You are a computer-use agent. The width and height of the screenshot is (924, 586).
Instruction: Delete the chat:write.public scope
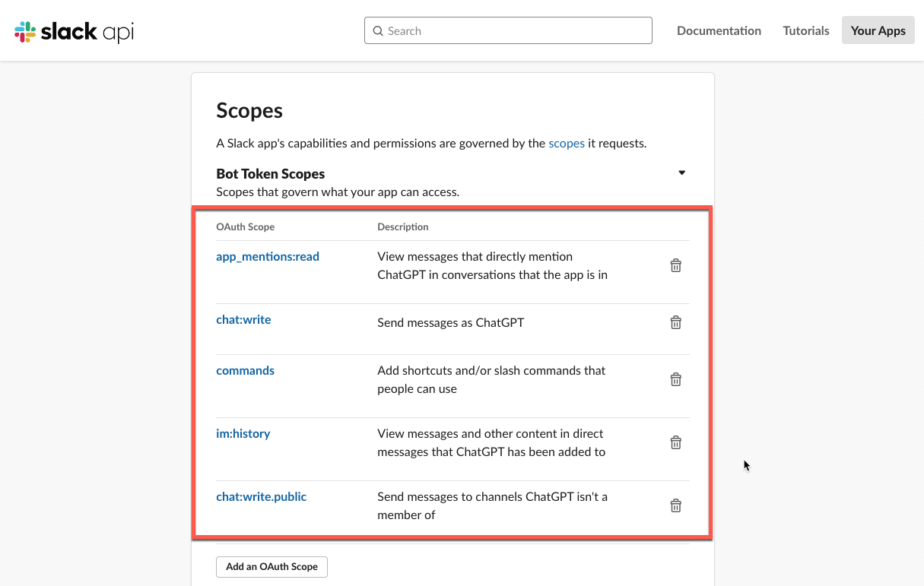pyautogui.click(x=675, y=505)
